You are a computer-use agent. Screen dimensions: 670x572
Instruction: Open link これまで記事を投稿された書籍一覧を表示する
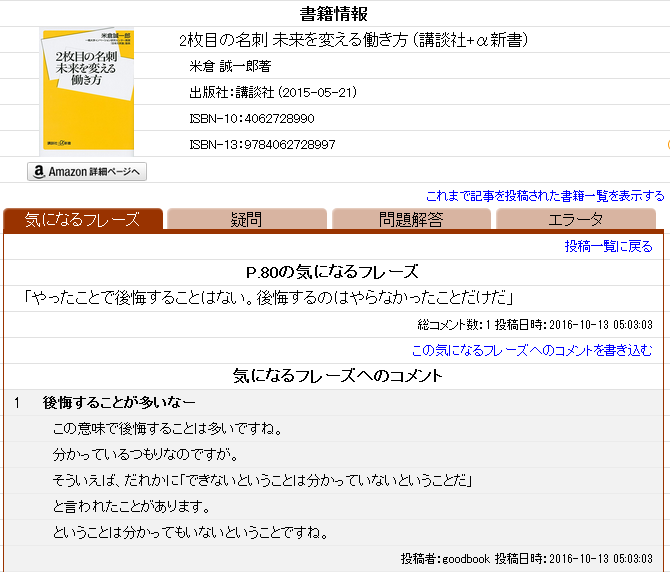(x=545, y=196)
